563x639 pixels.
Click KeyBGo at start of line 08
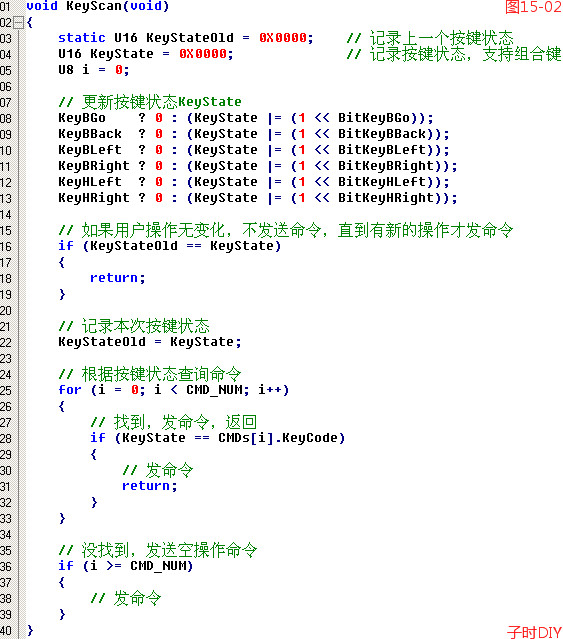(x=82, y=118)
